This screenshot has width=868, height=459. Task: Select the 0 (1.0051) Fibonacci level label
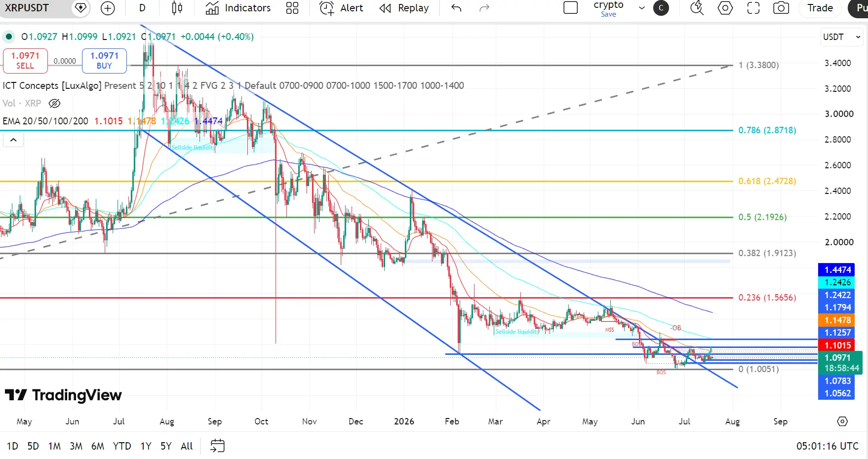click(x=758, y=369)
